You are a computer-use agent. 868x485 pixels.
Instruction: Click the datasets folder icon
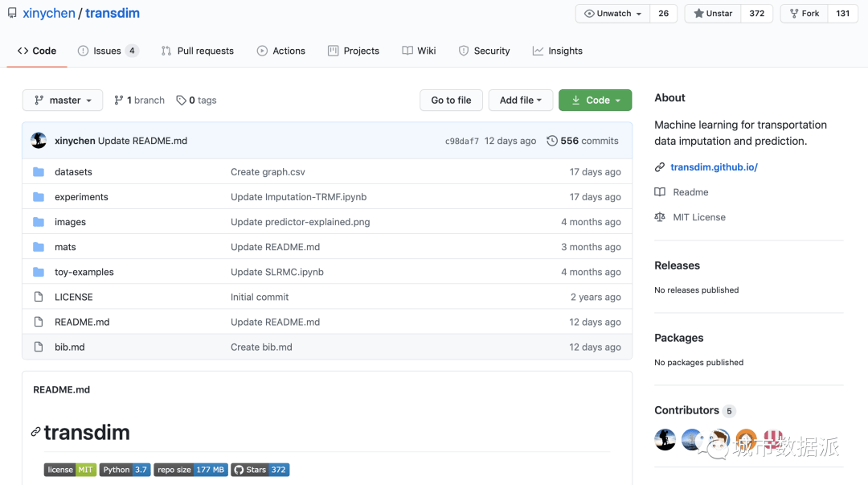click(38, 172)
